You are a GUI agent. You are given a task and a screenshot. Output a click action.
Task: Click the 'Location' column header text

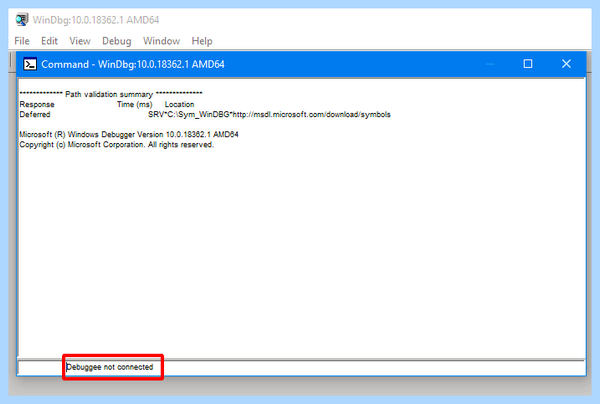point(179,104)
